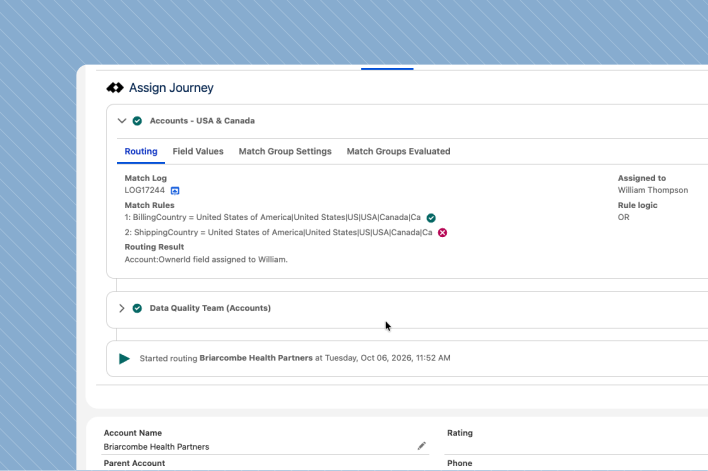Open the LOG17244 match log link icon
Screen dimensions: 708x471
(175, 191)
